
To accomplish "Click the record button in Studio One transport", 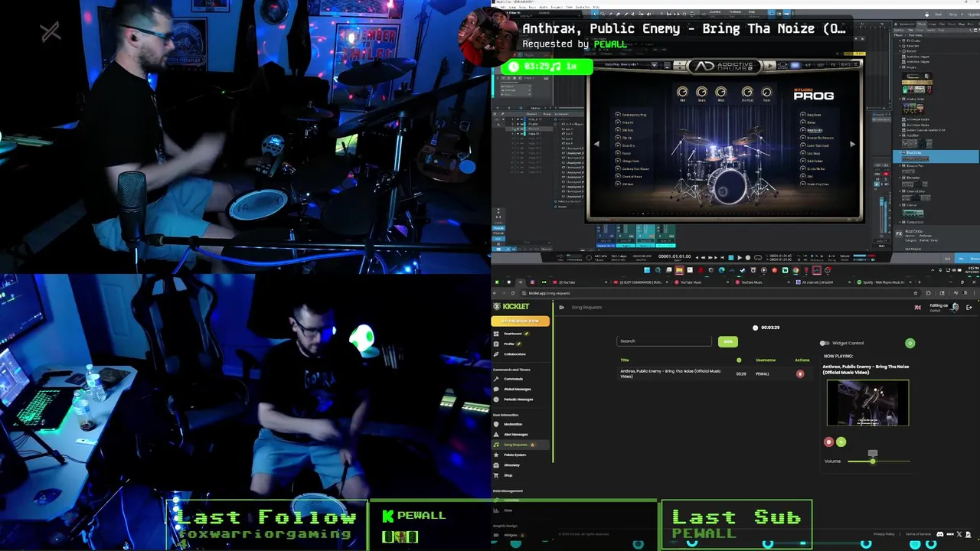I will click(x=748, y=258).
